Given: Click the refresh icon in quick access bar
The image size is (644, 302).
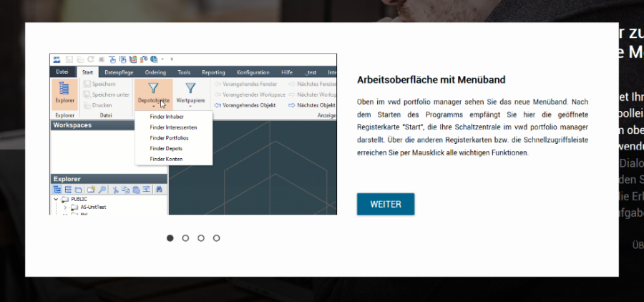Looking at the screenshot, I should point(91,59).
